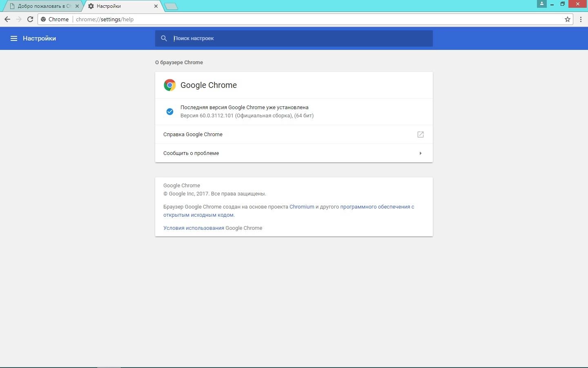Screen dimensions: 588x368
Task: Go back using the back arrow
Action: 7,19
